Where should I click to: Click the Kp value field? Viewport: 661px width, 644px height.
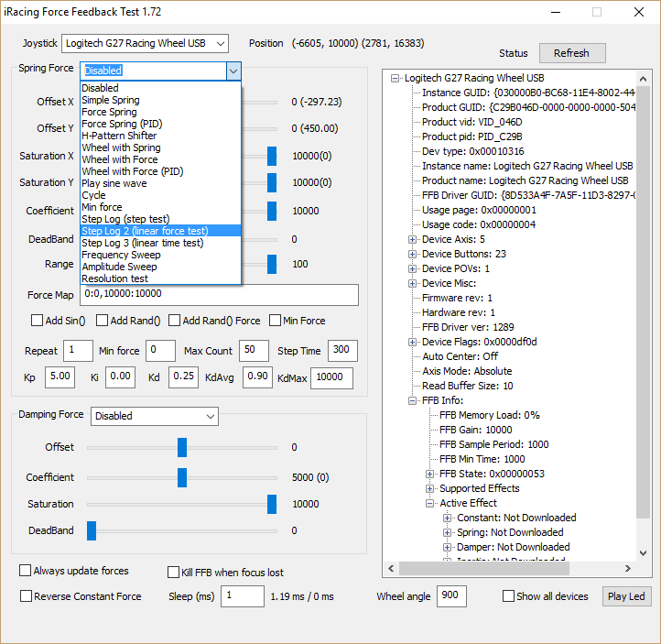coord(60,377)
